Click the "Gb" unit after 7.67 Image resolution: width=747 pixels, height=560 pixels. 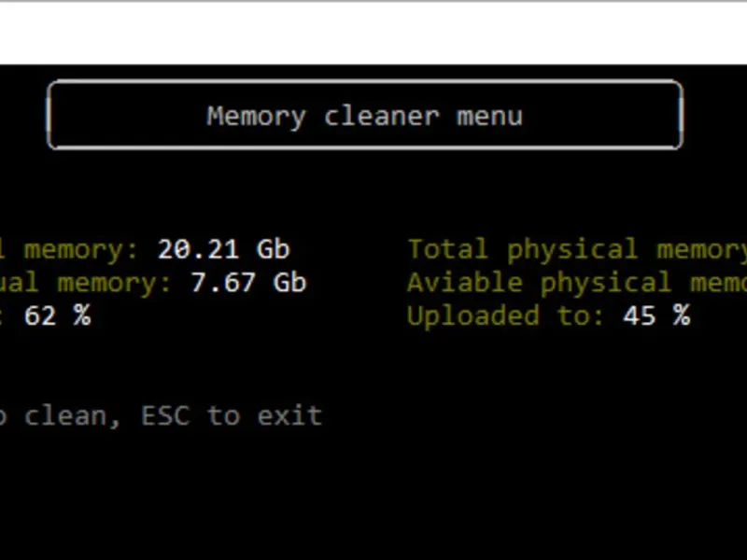(x=290, y=283)
